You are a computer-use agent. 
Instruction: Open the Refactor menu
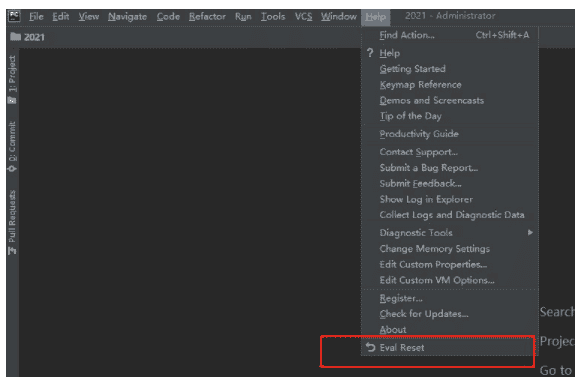click(207, 17)
